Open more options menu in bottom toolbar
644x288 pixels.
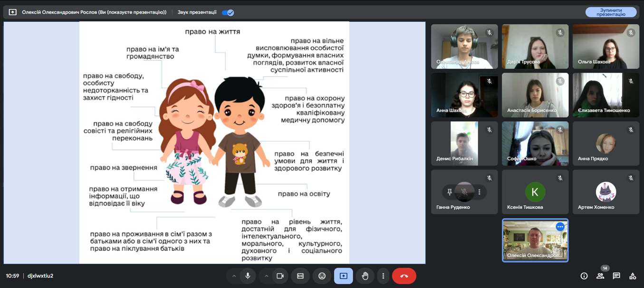click(x=383, y=276)
